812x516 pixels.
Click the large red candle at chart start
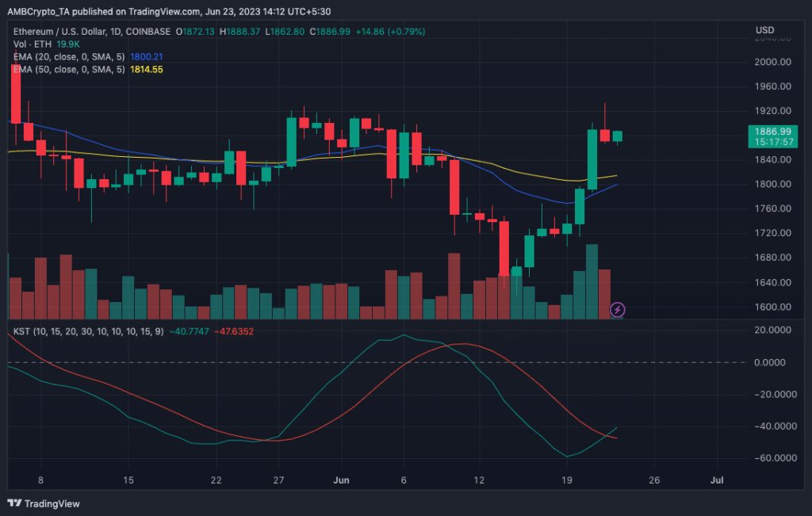point(15,94)
